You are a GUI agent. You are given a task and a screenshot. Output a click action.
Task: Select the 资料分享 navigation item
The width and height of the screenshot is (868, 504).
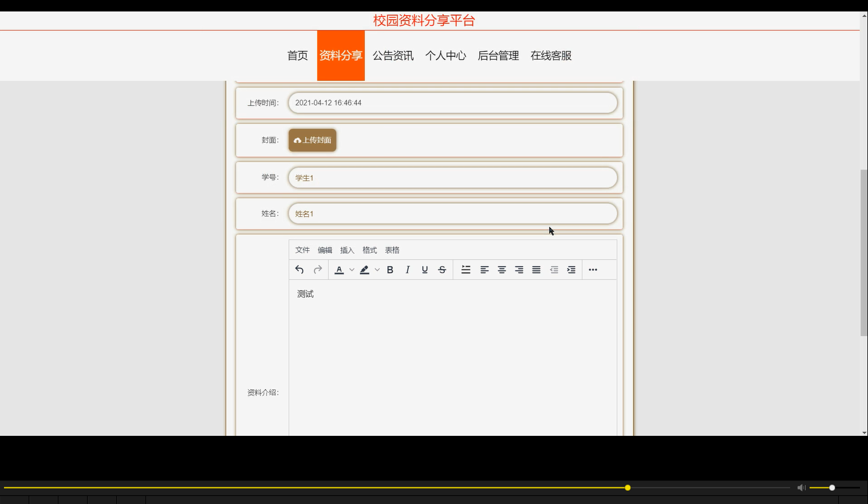340,55
